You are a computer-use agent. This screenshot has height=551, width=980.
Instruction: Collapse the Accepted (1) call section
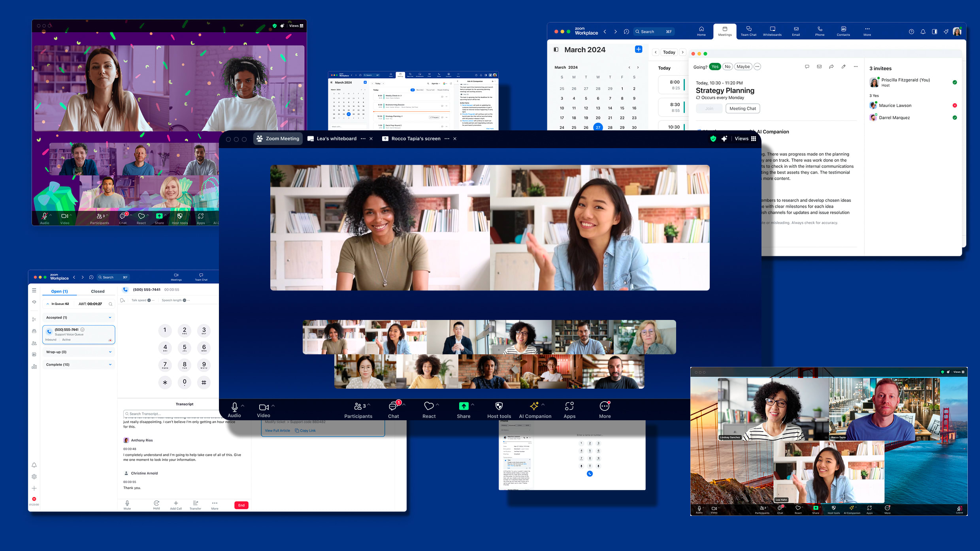110,317
